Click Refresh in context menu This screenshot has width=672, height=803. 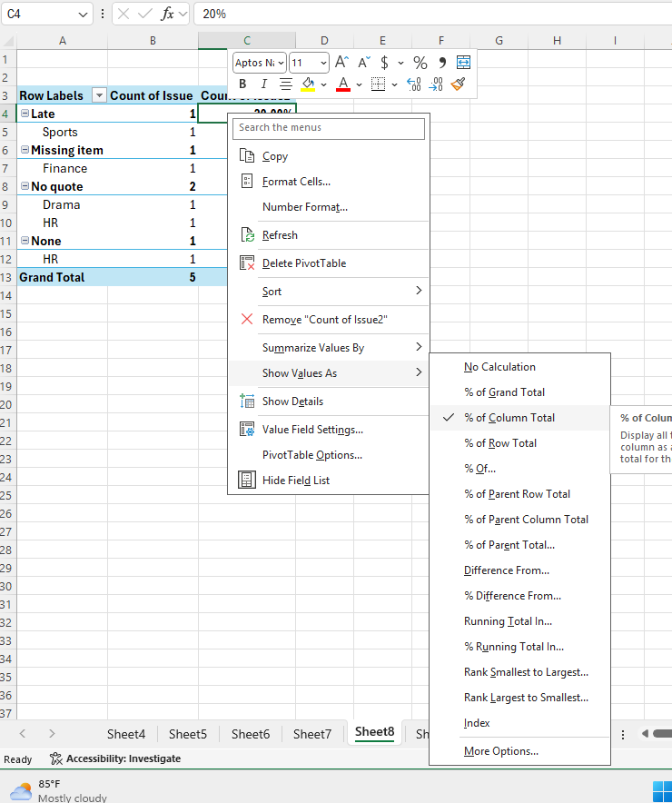[x=329, y=235]
